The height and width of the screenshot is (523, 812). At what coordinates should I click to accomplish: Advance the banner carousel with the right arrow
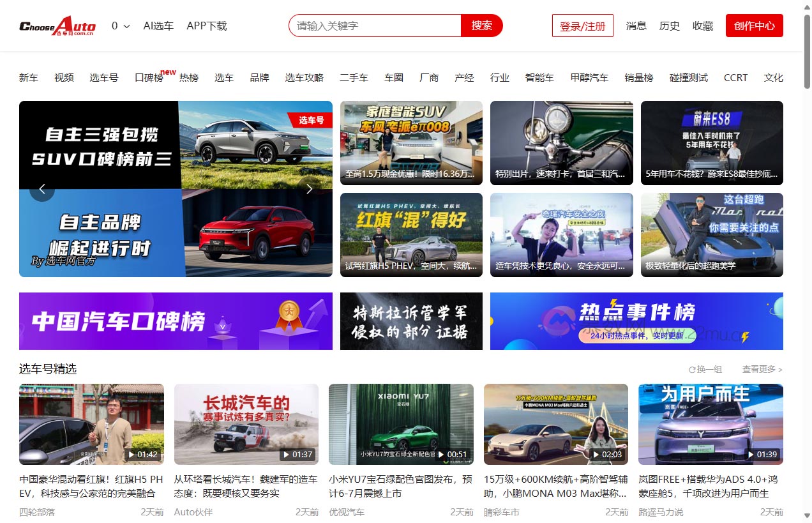pos(309,188)
